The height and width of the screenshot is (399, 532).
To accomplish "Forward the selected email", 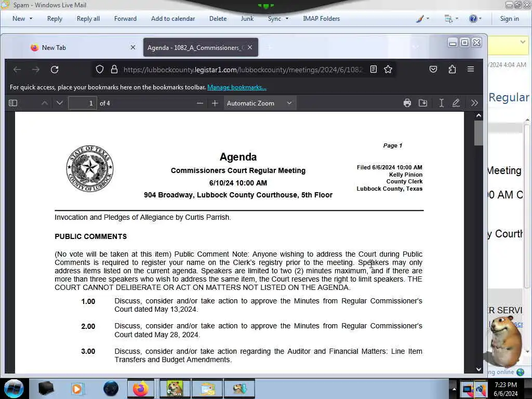I will (125, 19).
